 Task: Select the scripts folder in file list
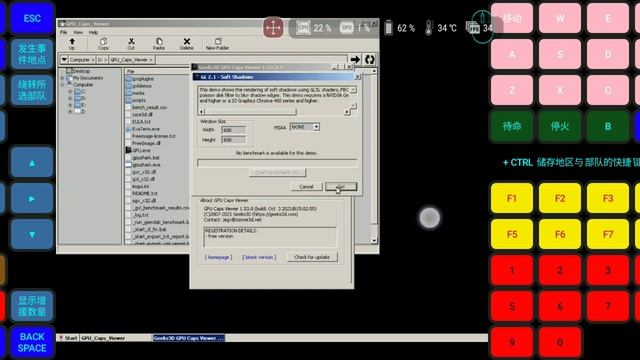click(x=136, y=100)
